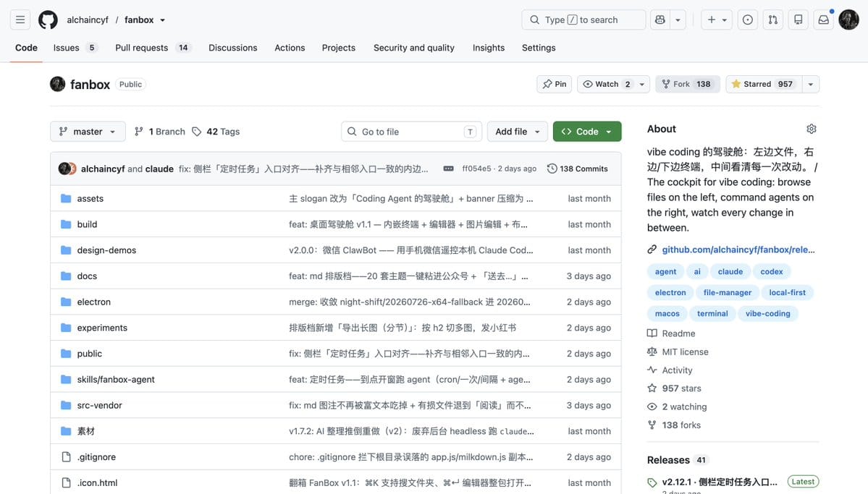Open the master branch selector

click(88, 132)
